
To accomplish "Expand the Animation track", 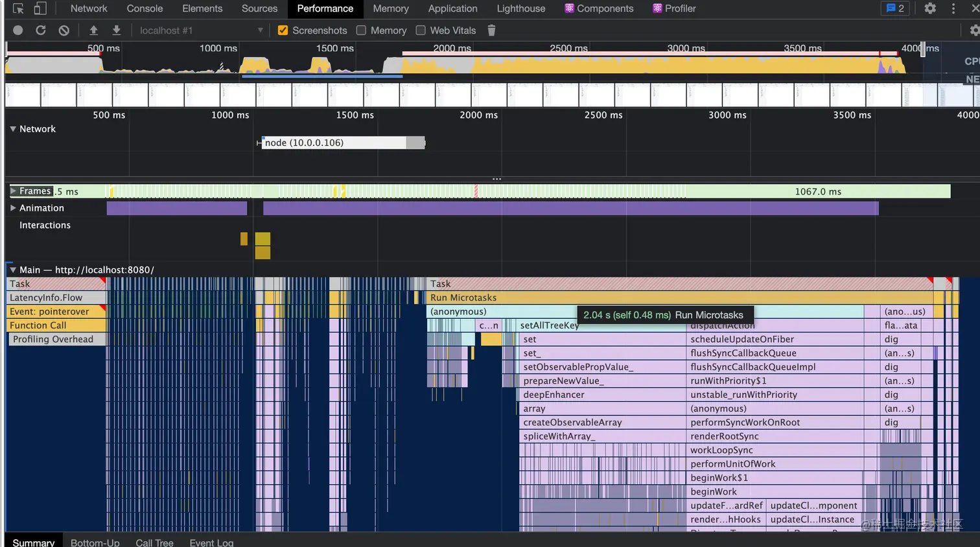I will [13, 208].
